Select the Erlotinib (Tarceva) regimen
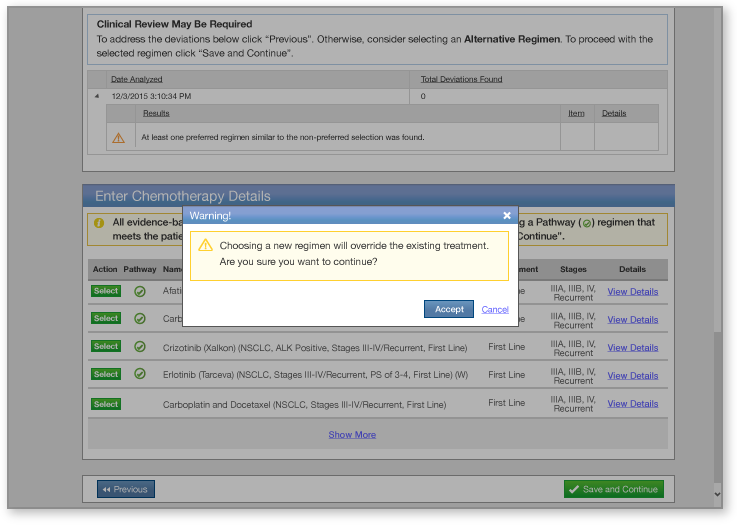737x525 pixels. (106, 374)
